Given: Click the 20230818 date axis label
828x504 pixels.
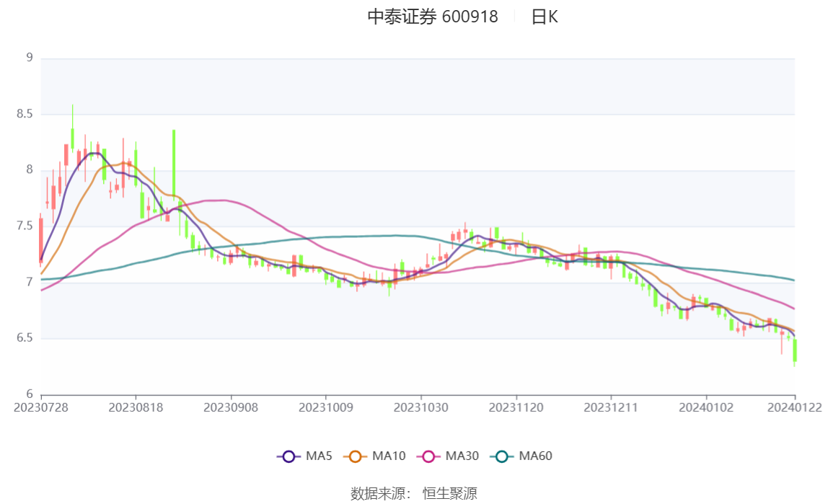Looking at the screenshot, I should [136, 408].
